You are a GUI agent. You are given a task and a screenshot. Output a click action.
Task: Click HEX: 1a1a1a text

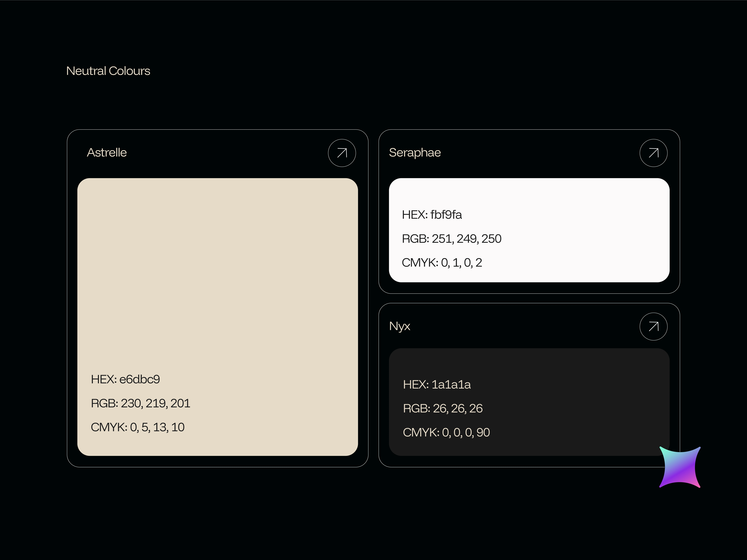tap(437, 384)
